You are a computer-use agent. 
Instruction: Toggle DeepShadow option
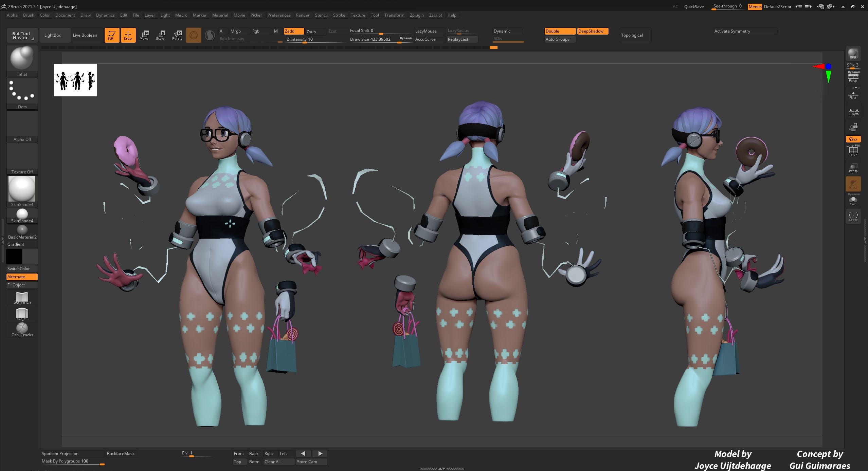point(593,31)
